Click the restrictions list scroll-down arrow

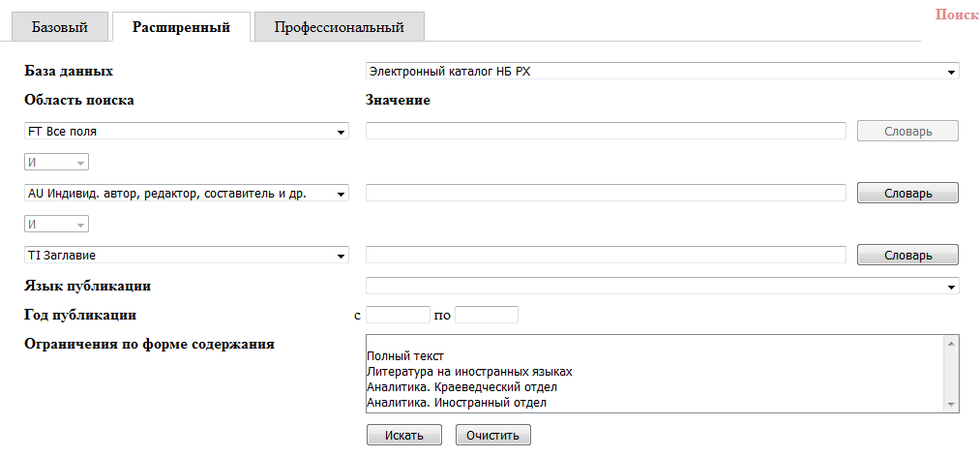coord(950,404)
